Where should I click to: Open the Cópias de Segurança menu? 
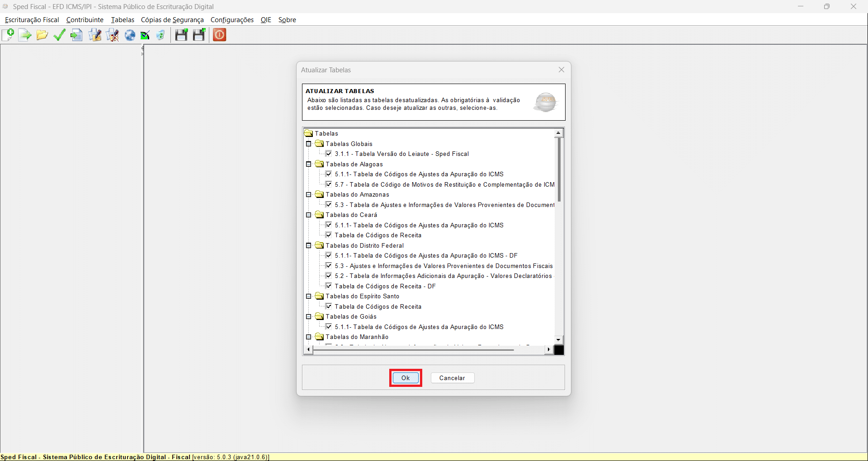(172, 20)
